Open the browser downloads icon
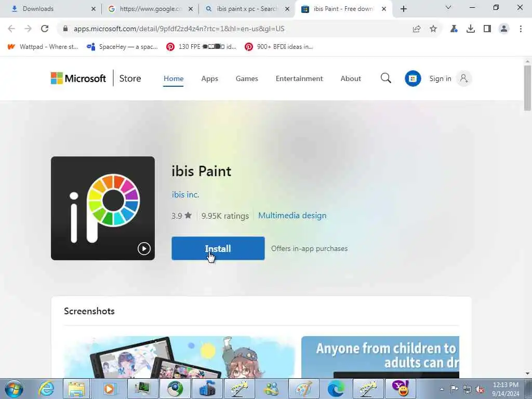This screenshot has height=399, width=532. point(471,29)
